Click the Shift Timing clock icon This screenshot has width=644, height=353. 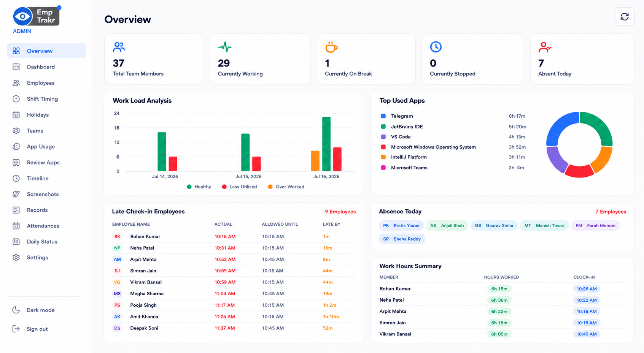click(x=16, y=99)
